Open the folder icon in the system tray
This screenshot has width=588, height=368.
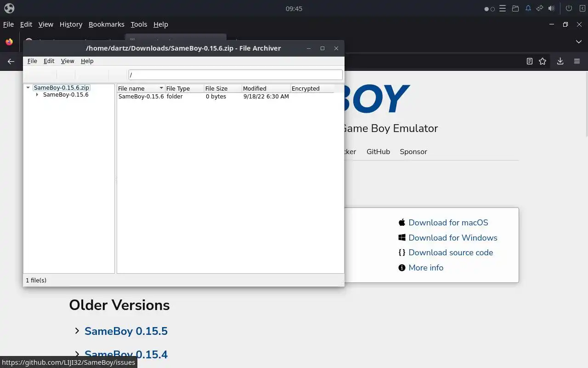(515, 8)
